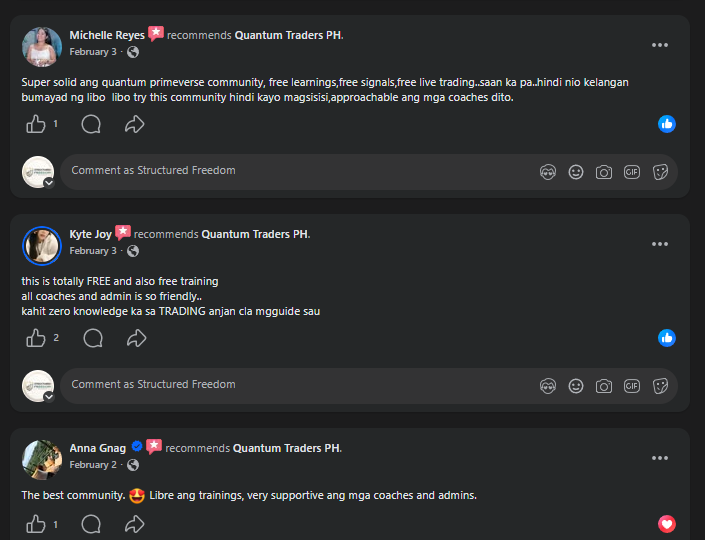Share Michelle Reyes's recommendation post
This screenshot has height=540, width=705.
[135, 124]
